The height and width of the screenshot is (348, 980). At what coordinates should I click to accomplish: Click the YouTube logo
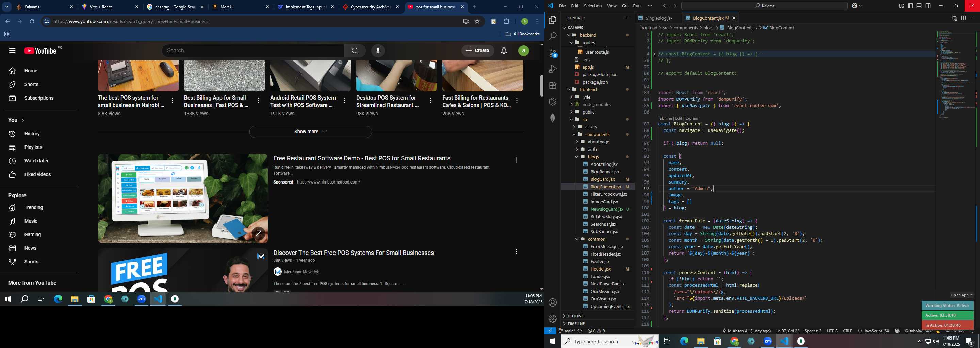(40, 51)
